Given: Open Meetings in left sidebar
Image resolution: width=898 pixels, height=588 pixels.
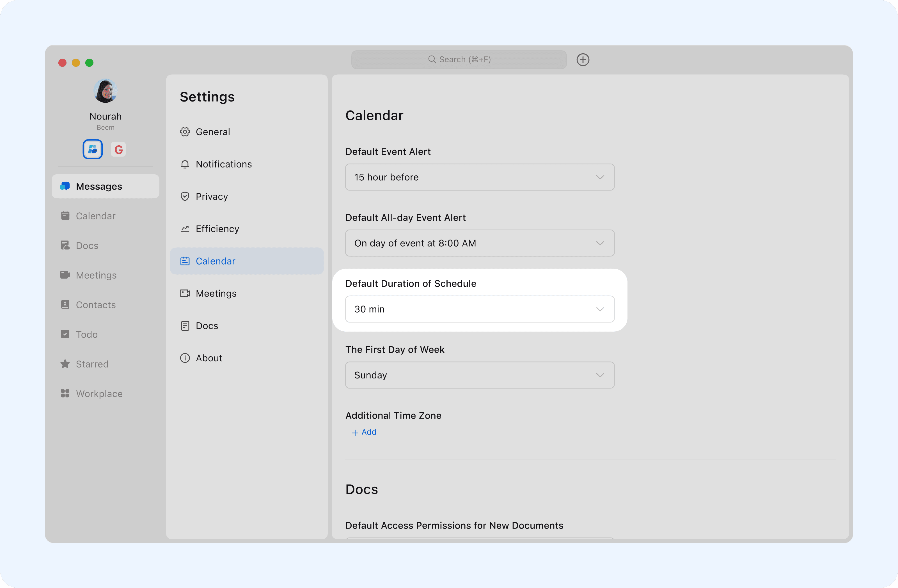Looking at the screenshot, I should point(96,275).
